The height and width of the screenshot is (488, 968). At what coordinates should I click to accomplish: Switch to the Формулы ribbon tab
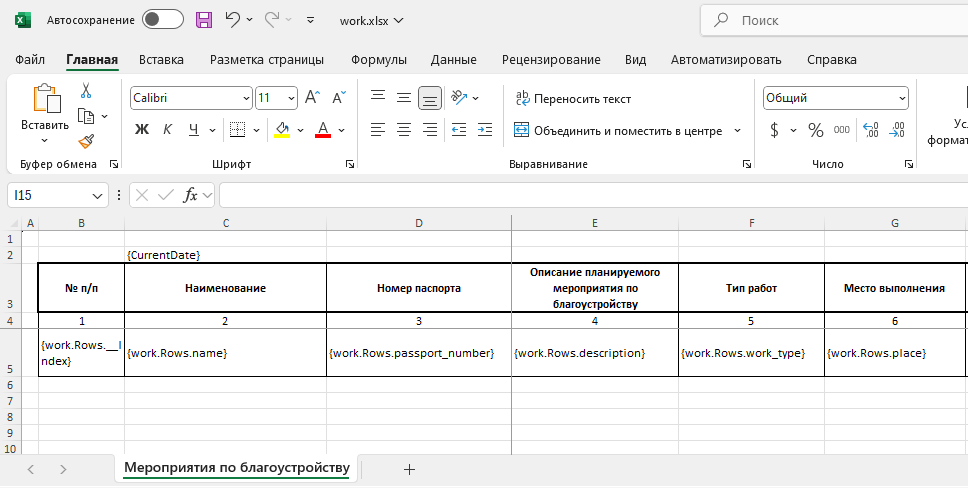click(378, 60)
